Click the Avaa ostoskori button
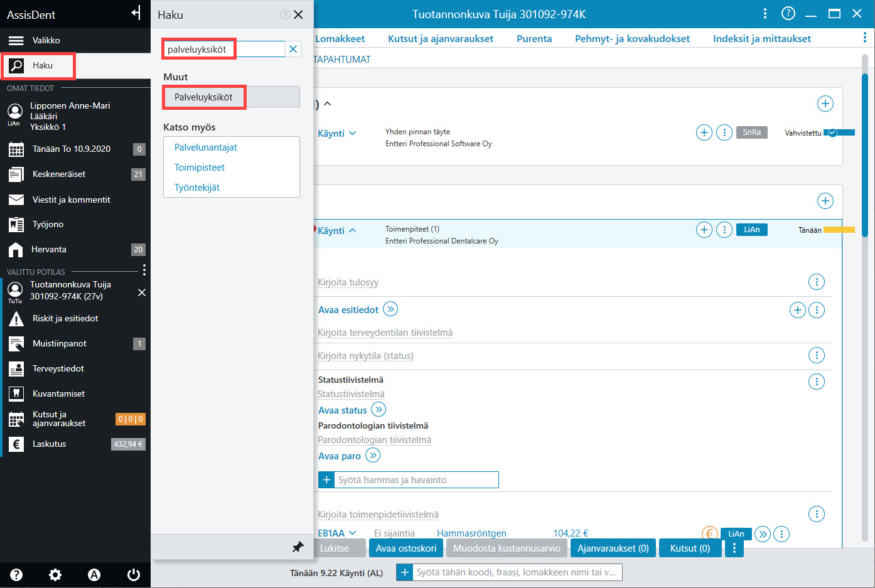The image size is (875, 588). (x=406, y=548)
